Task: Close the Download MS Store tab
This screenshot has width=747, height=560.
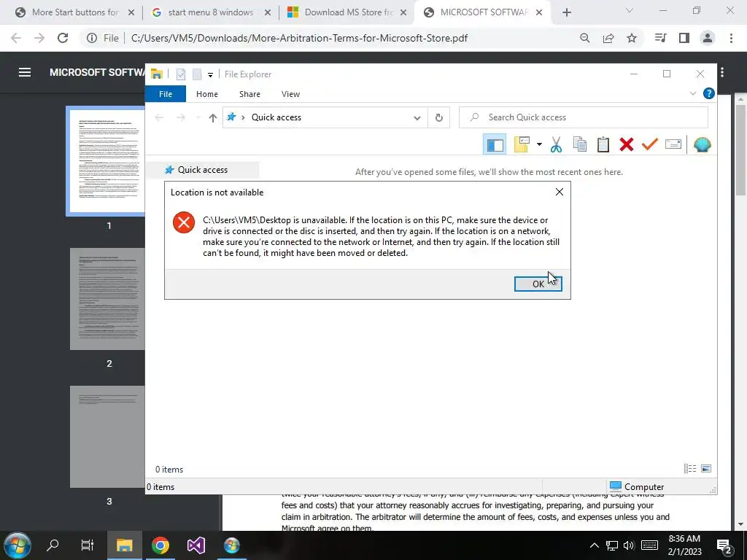Action: click(403, 13)
